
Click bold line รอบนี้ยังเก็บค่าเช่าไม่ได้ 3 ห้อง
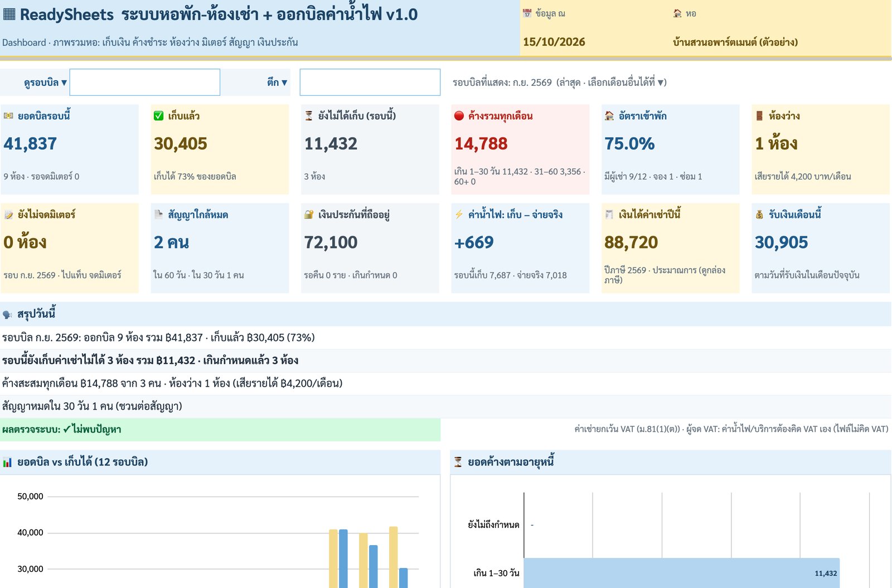(150, 361)
